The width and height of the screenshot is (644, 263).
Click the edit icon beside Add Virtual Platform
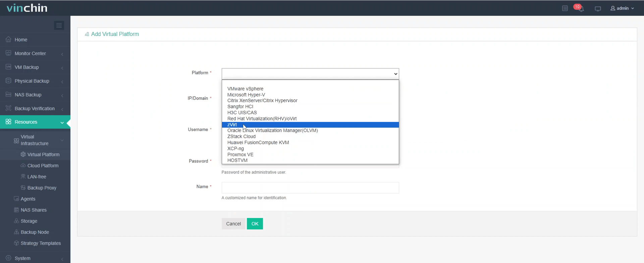tap(87, 34)
